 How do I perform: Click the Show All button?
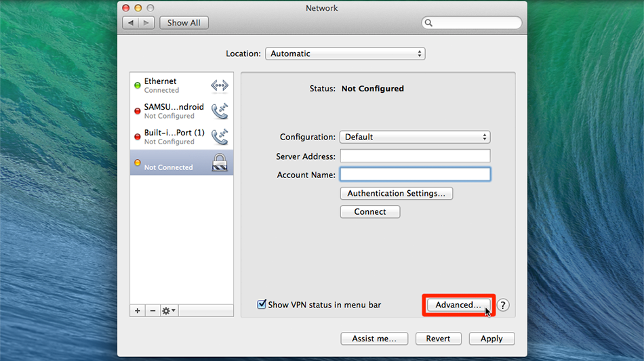(184, 22)
